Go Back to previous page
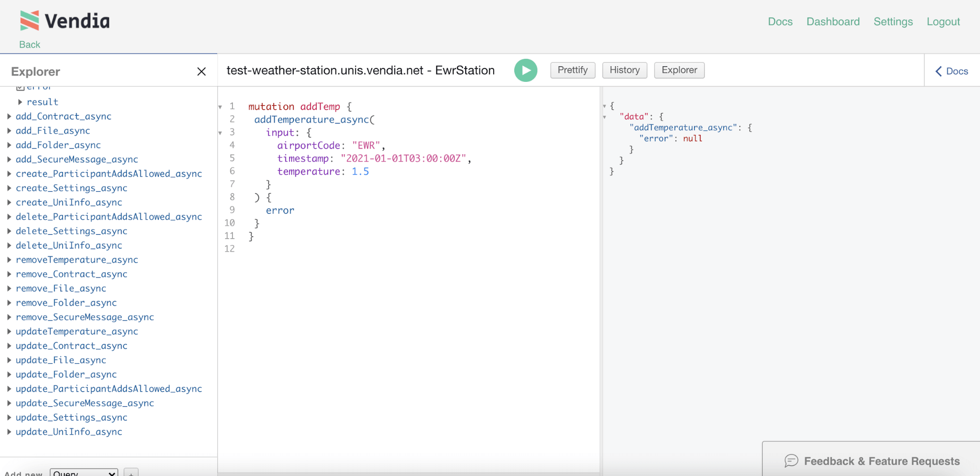 pyautogui.click(x=29, y=45)
